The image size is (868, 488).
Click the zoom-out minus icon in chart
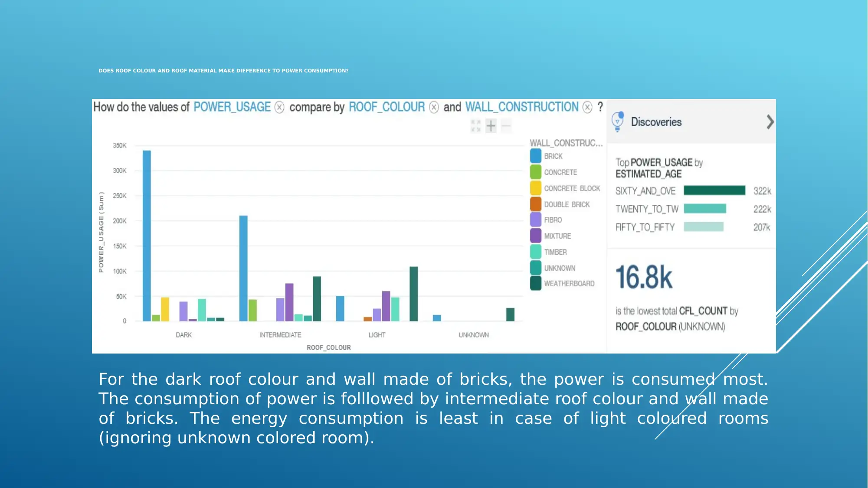[x=505, y=126]
